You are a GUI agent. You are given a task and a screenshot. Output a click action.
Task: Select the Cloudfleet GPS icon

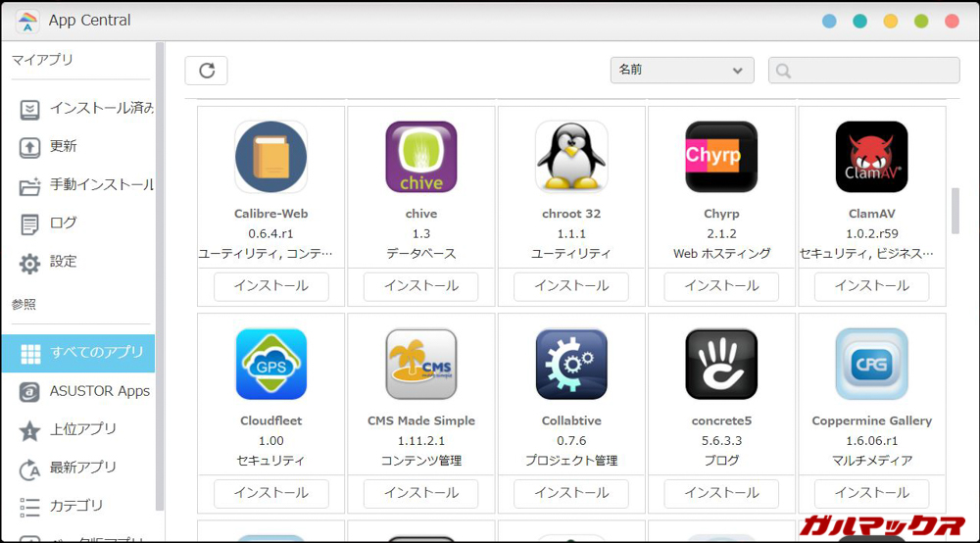(270, 364)
